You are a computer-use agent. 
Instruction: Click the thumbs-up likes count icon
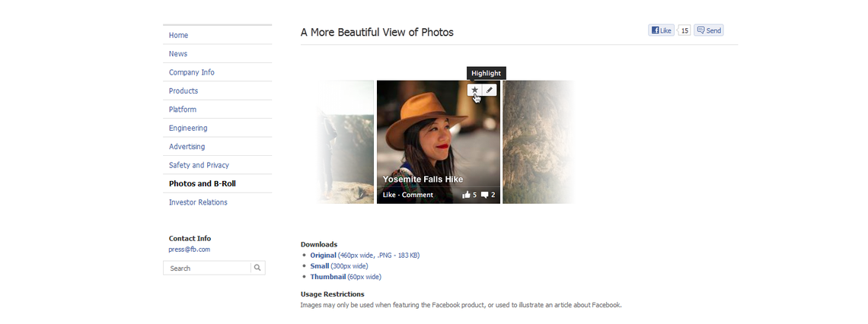[x=466, y=195]
